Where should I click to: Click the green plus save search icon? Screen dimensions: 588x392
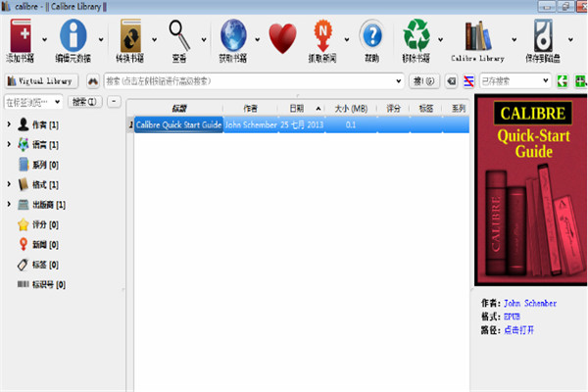coord(580,81)
